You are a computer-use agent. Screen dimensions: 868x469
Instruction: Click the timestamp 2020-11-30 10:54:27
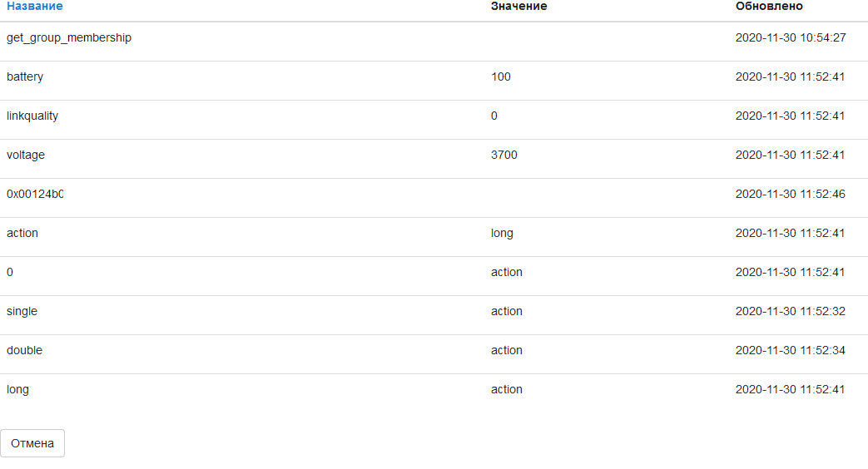tap(791, 38)
